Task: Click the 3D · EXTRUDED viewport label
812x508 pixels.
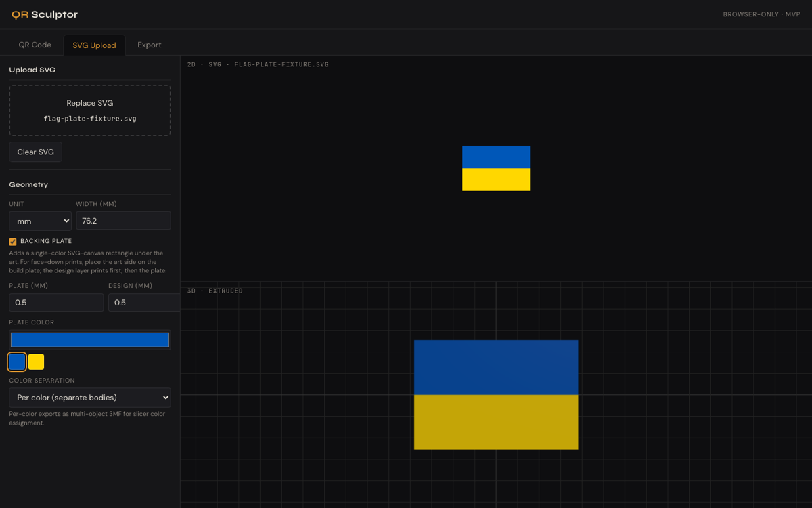Action: 215,291
